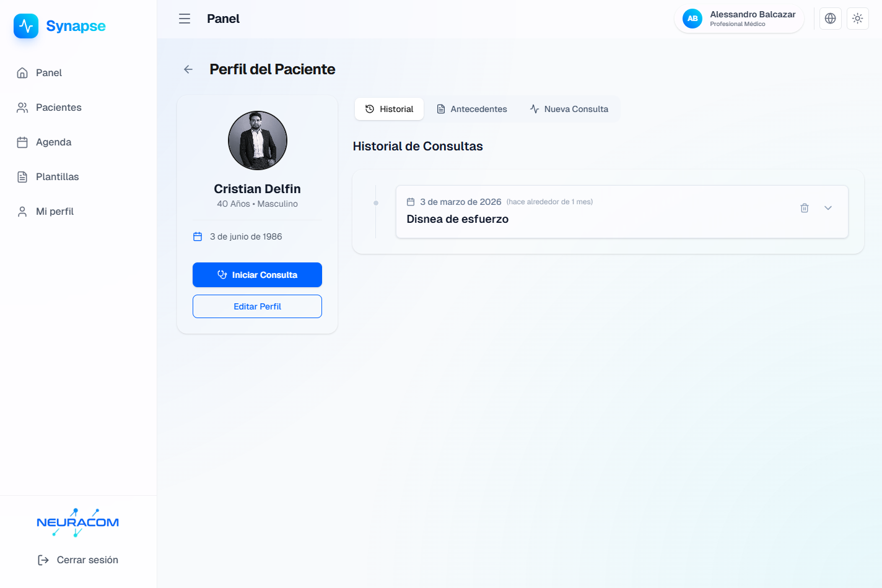882x588 pixels.
Task: Select the Historial tab
Action: coord(389,109)
